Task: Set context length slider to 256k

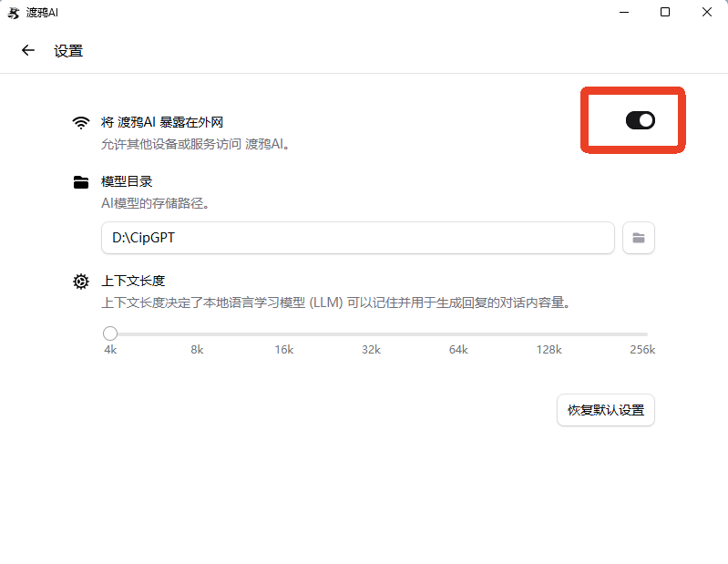Action: 646,334
